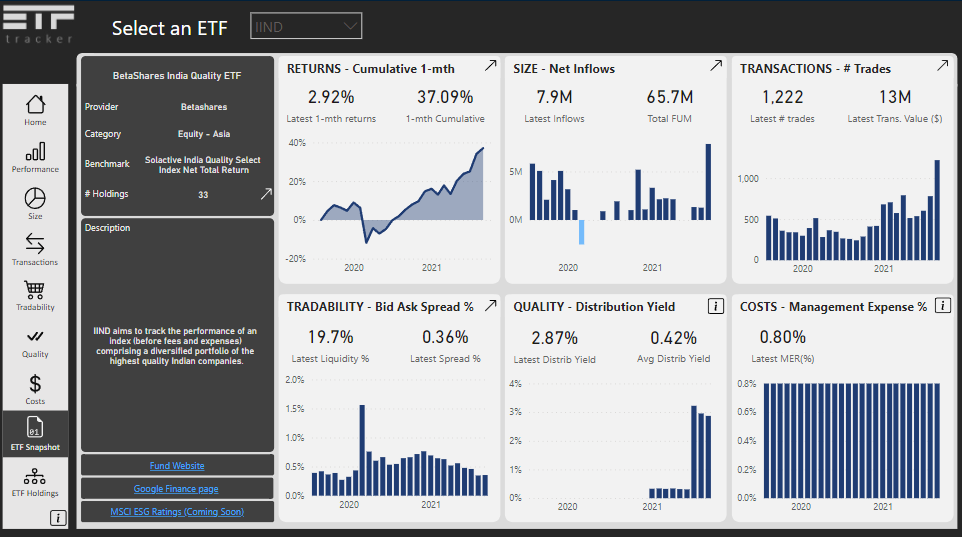Viewport: 962px width, 537px height.
Task: Click the IIND description paragraph
Action: (x=175, y=346)
